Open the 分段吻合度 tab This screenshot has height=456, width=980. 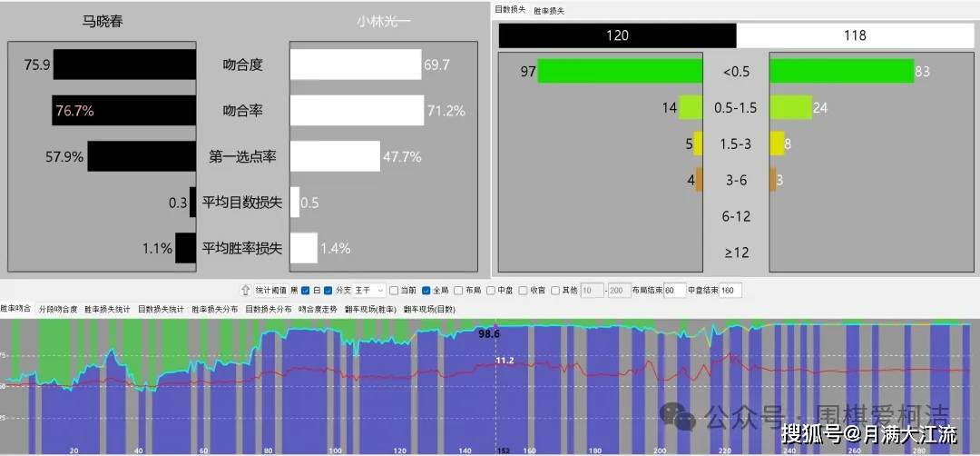58,310
